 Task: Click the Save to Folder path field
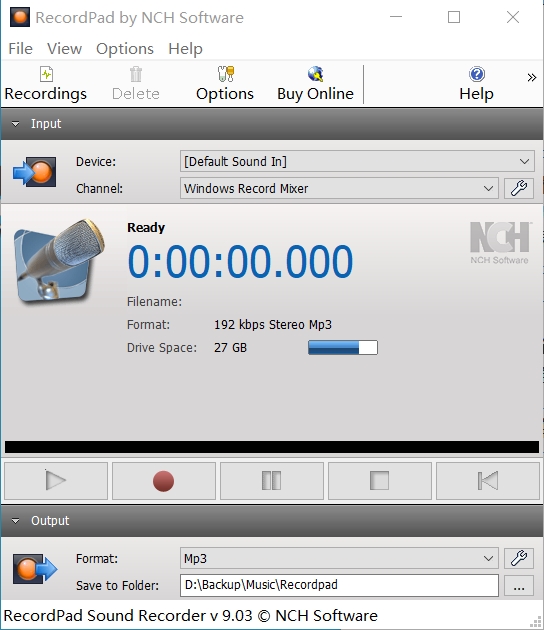click(x=339, y=585)
